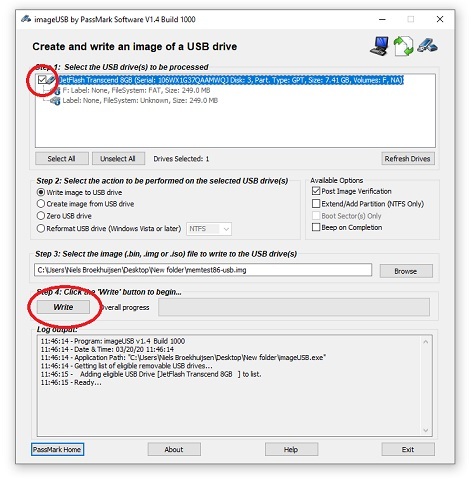
Task: Enable Extend/Add Partition (NTFS Only)
Action: (316, 203)
